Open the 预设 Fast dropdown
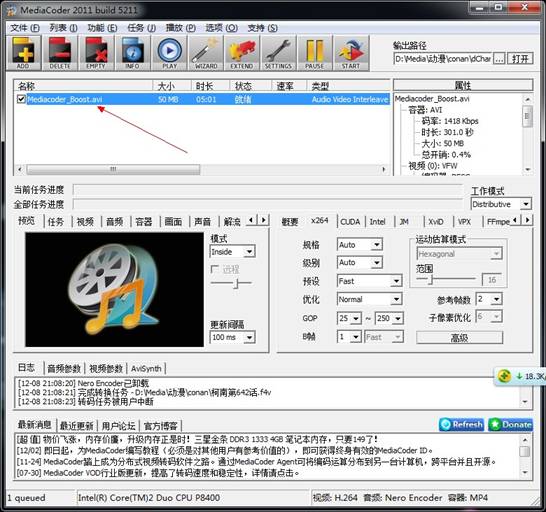Viewport: 546px width, 512px height. tap(396, 281)
